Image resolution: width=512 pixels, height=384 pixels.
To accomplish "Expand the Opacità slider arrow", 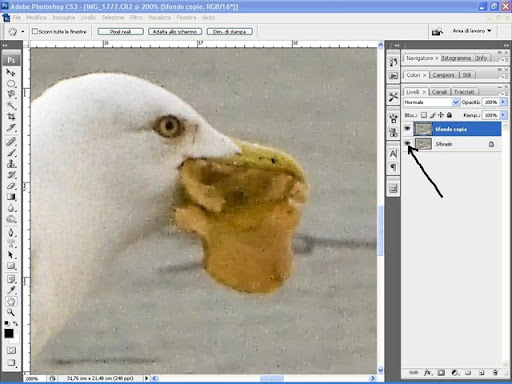I will (503, 102).
